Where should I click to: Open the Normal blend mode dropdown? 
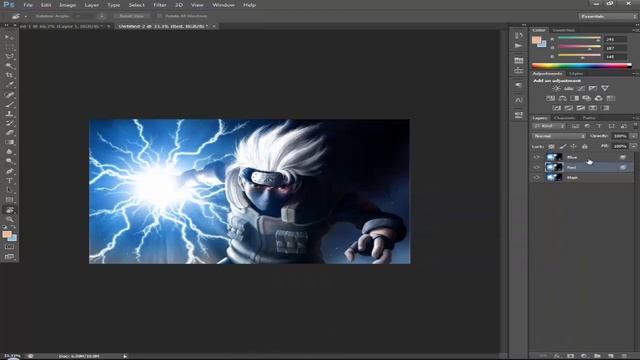pos(558,136)
